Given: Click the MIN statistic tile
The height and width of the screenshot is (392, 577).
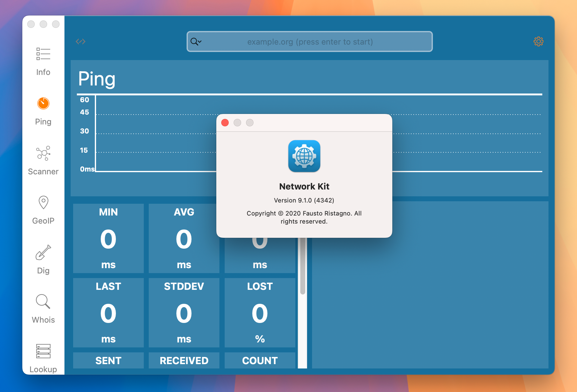Looking at the screenshot, I should click(108, 238).
